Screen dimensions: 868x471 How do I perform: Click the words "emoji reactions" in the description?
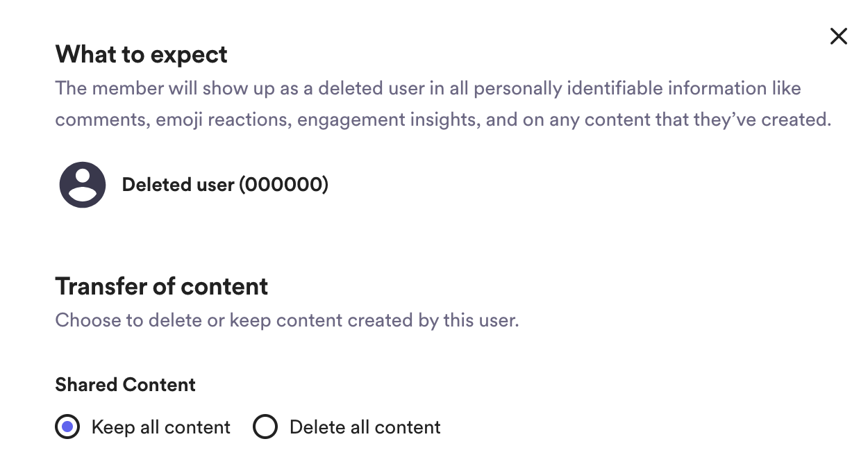coord(222,119)
